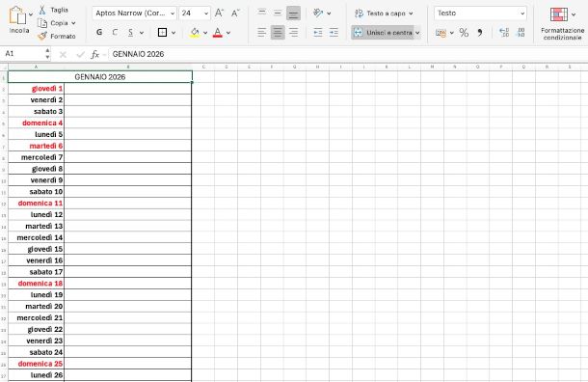This screenshot has width=588, height=382.
Task: Center text horizontally
Action: point(278,33)
